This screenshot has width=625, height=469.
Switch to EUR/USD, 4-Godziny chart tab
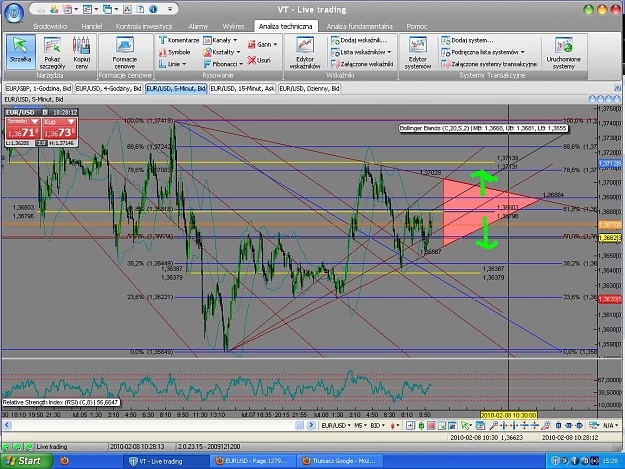coord(108,88)
